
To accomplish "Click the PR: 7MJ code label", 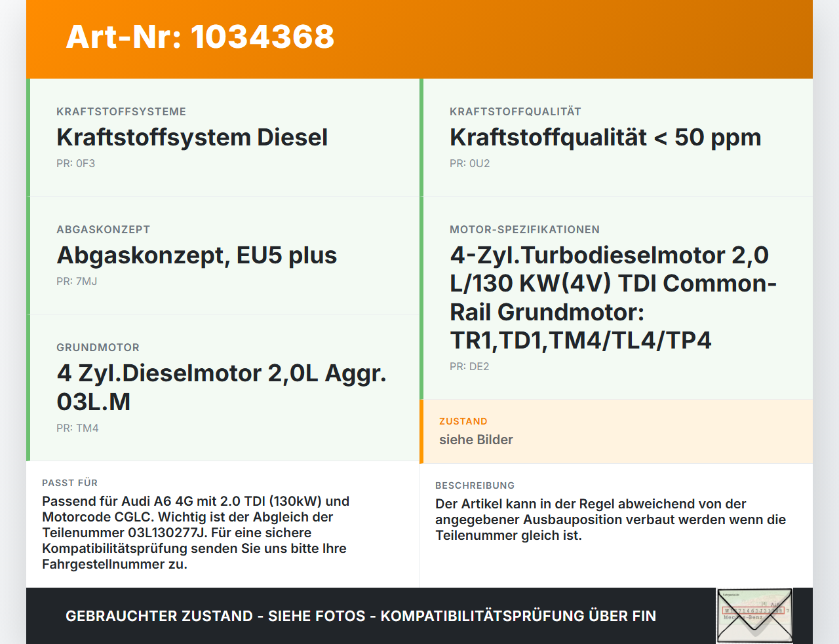I will [x=77, y=281].
